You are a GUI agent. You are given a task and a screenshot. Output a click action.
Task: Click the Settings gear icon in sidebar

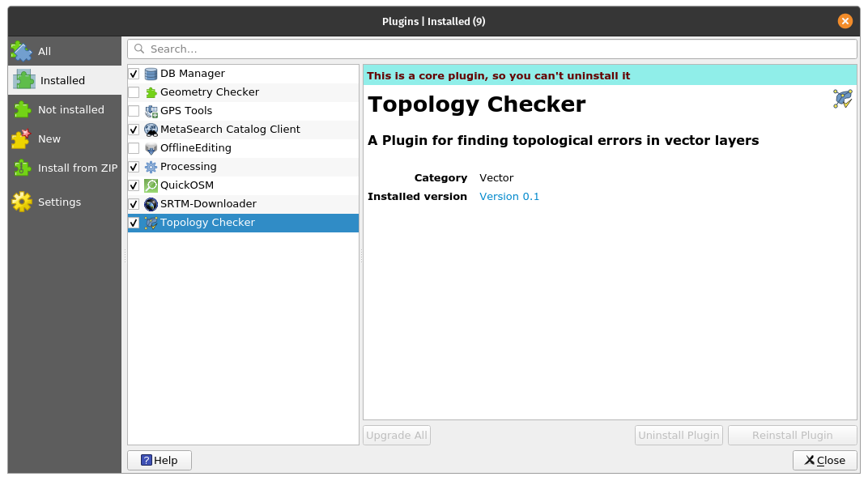point(19,202)
